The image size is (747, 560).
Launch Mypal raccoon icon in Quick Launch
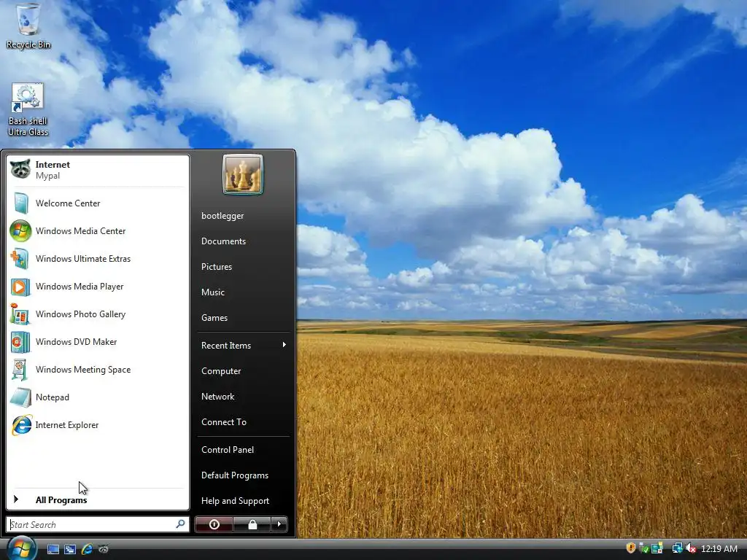click(104, 549)
